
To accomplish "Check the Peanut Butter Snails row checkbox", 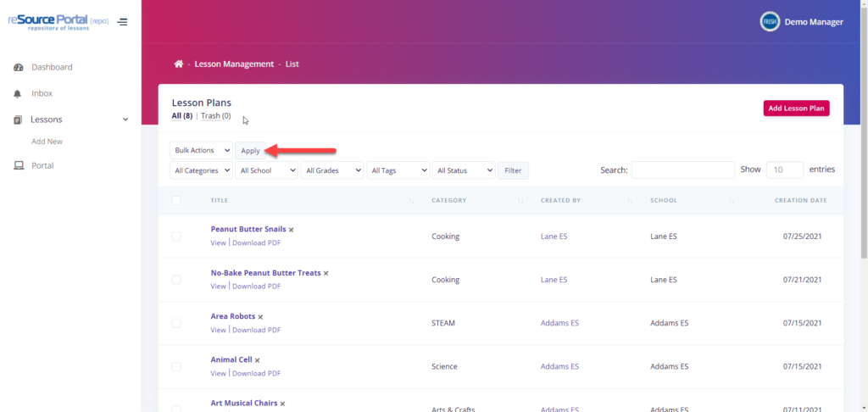I will pos(176,236).
